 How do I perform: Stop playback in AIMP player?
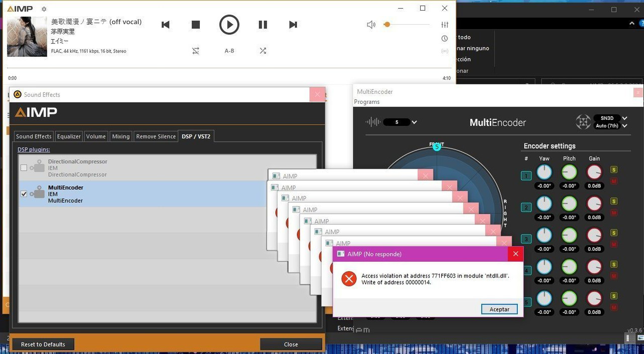click(x=196, y=25)
